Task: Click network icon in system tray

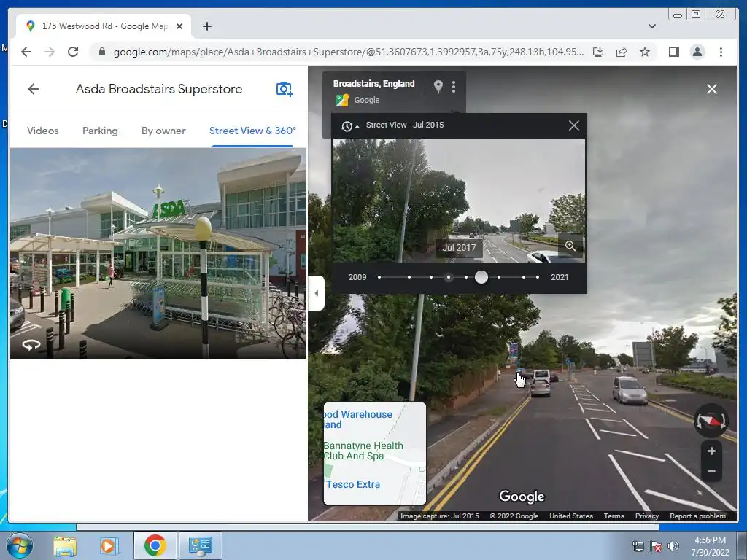Action: coord(638,546)
